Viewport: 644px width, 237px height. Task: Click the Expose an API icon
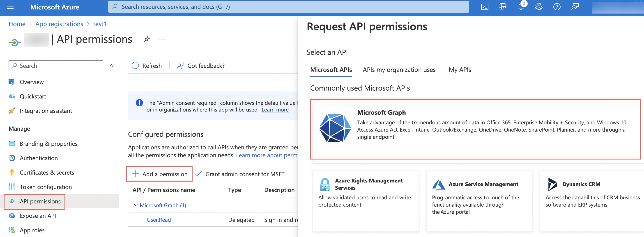pos(12,216)
